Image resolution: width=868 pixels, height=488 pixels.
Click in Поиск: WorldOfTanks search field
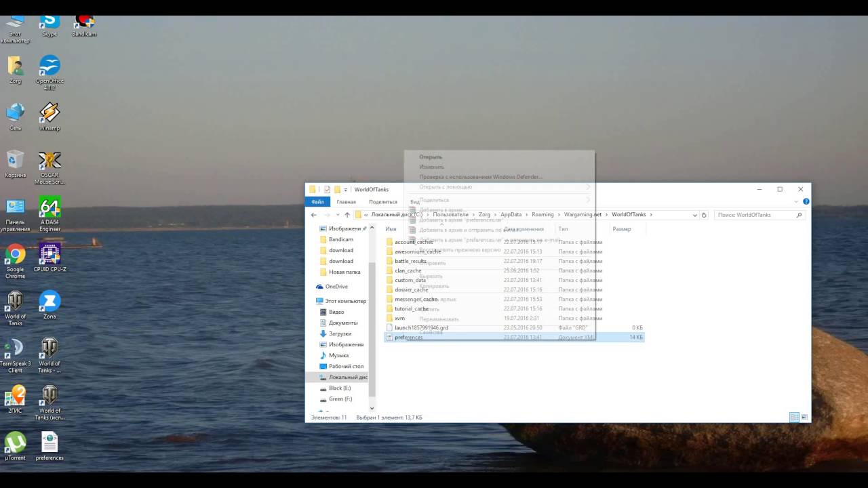tap(759, 215)
